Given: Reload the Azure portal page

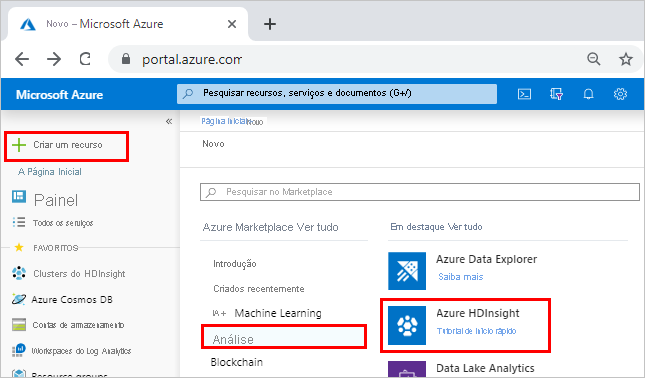Looking at the screenshot, I should 85,59.
